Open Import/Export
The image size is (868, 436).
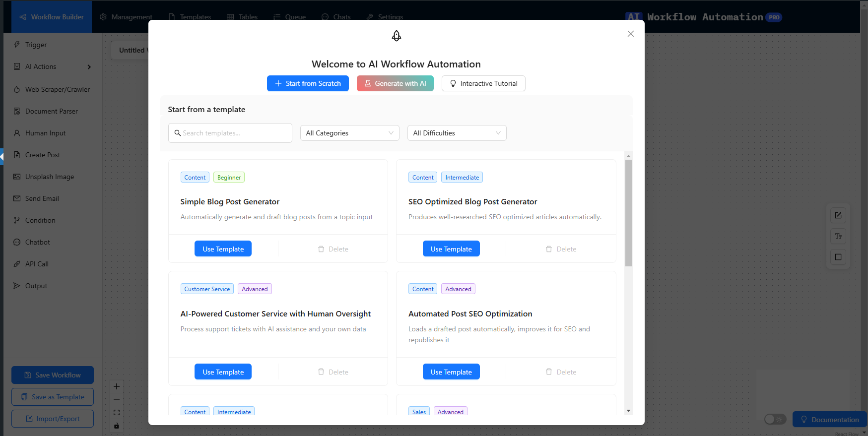(53, 419)
